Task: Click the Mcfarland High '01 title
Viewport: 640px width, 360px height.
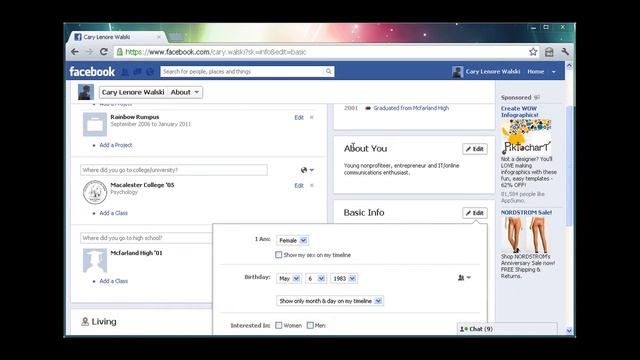Action: tap(136, 253)
